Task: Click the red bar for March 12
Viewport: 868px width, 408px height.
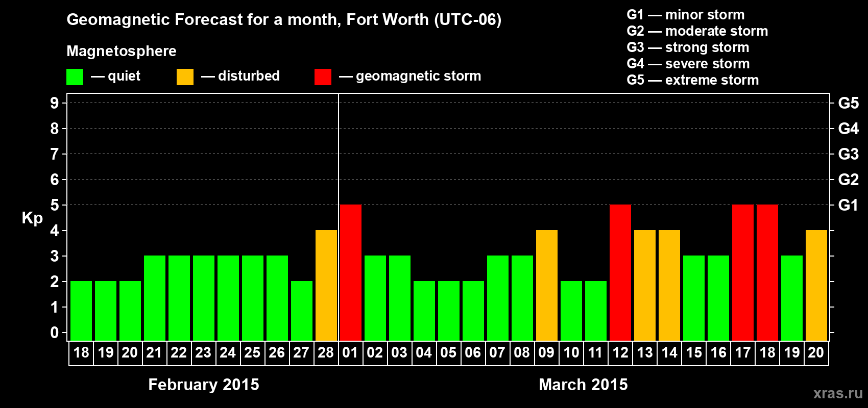Action: 620,272
